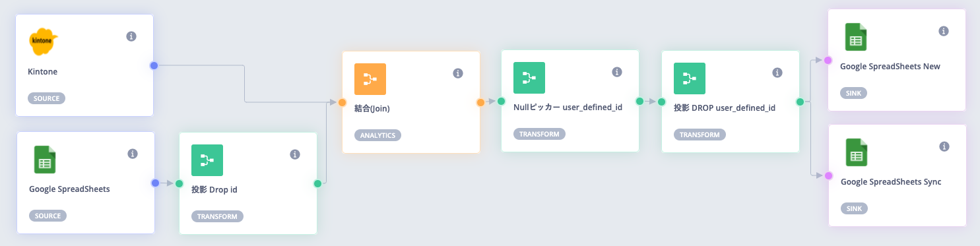Screen dimensions: 980x246
Task: Open info on 投影 Drop id node
Action: point(295,154)
